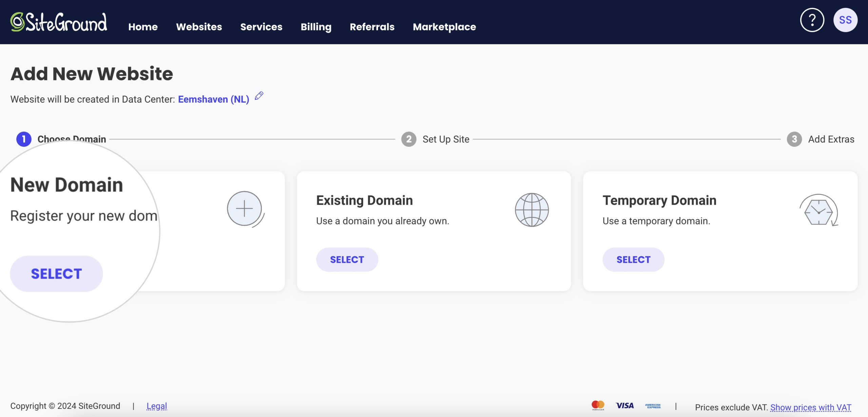Open the Billing menu item
Viewport: 868px width, 417px height.
(316, 25)
